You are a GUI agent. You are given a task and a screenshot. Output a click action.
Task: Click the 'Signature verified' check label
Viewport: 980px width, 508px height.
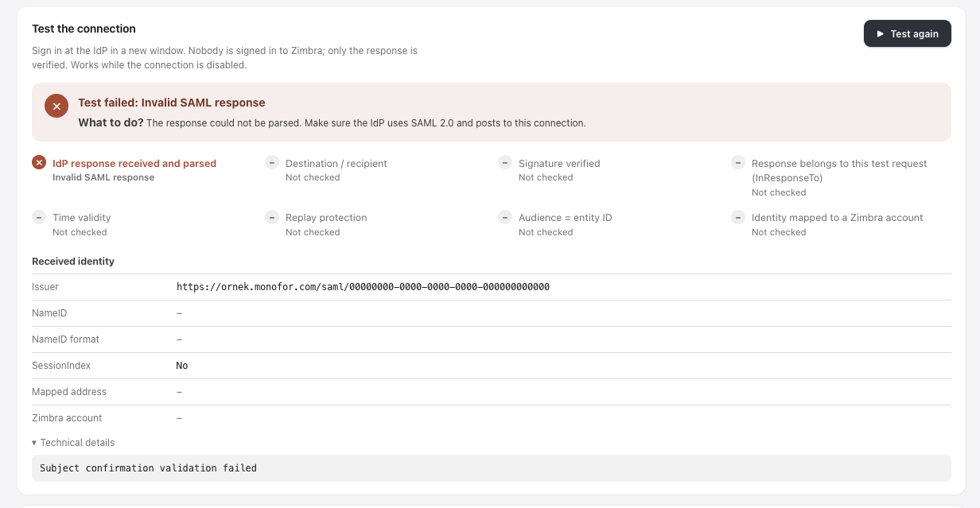point(559,163)
